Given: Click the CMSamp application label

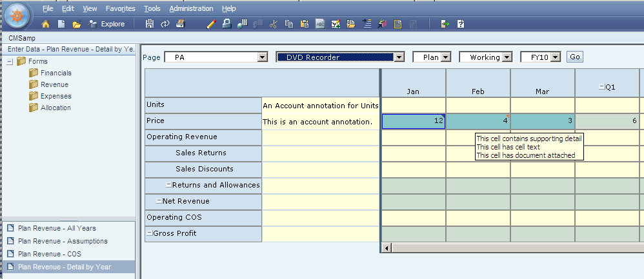Looking at the screenshot, I should coord(22,38).
